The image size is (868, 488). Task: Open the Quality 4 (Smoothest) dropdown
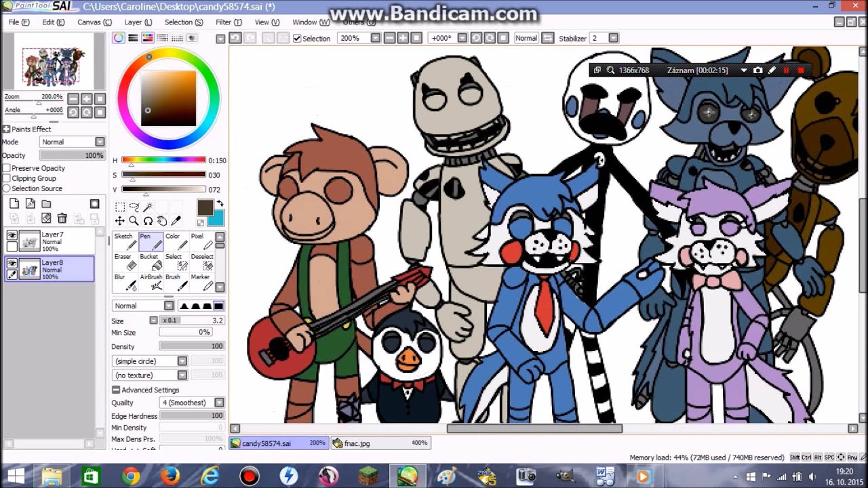[192, 403]
